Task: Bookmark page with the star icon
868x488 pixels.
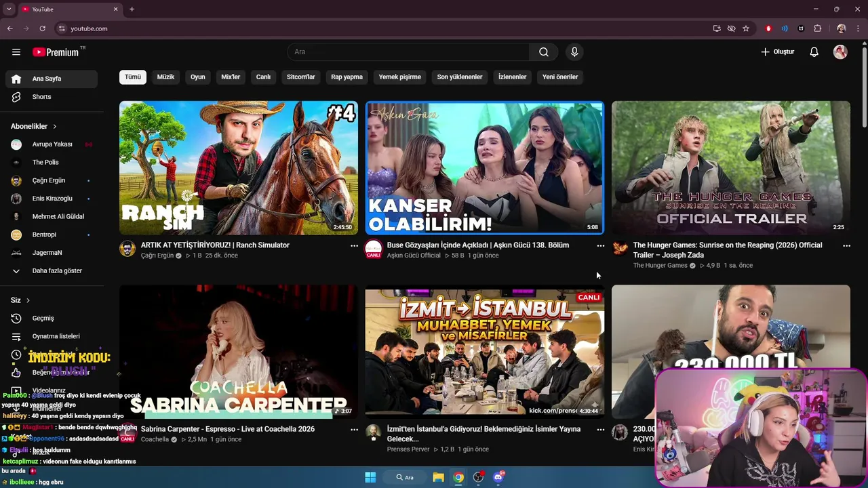Action: click(x=746, y=28)
